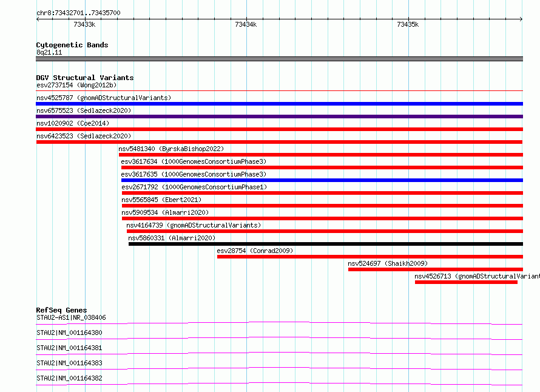Select the nsv4525787 gnomAD variant label
540x392 pixels.
tap(104, 98)
